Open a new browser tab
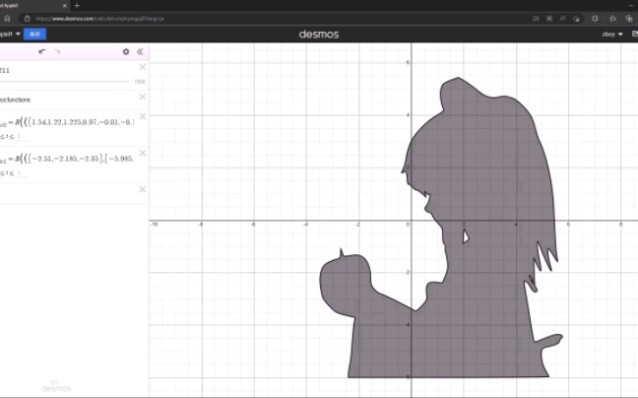The height and width of the screenshot is (398, 638). (77, 5)
